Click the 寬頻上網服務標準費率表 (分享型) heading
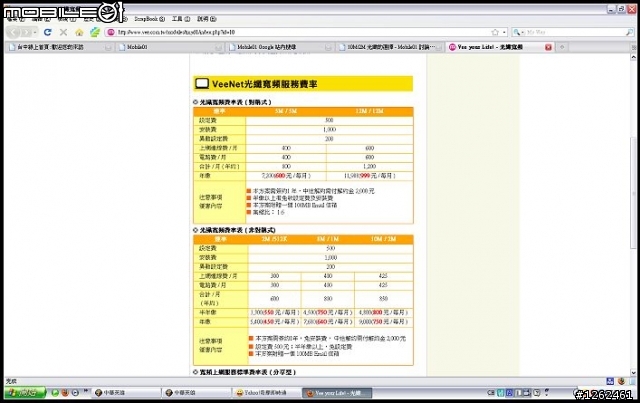The width and height of the screenshot is (640, 403). 248,372
